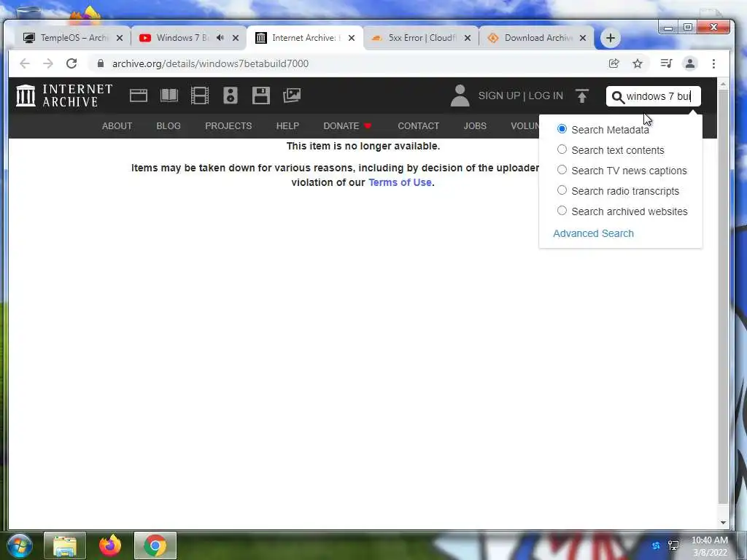
Task: Open Advanced Search link
Action: (593, 233)
